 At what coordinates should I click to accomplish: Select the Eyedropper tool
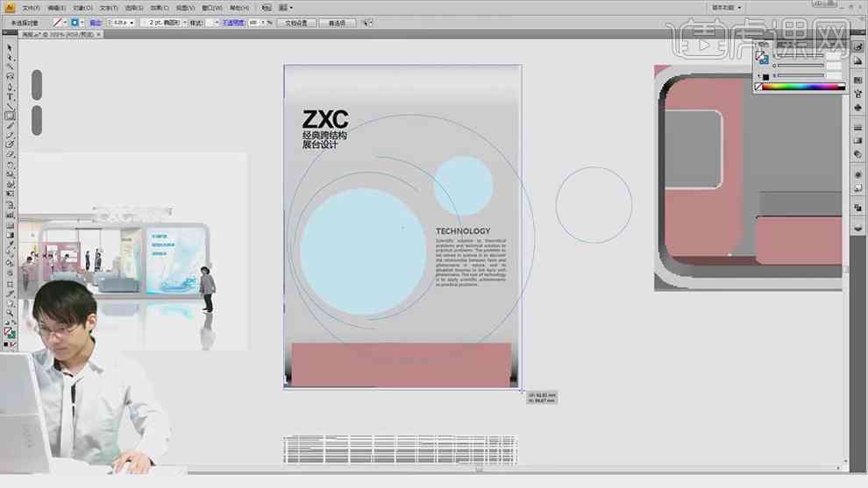tap(10, 244)
